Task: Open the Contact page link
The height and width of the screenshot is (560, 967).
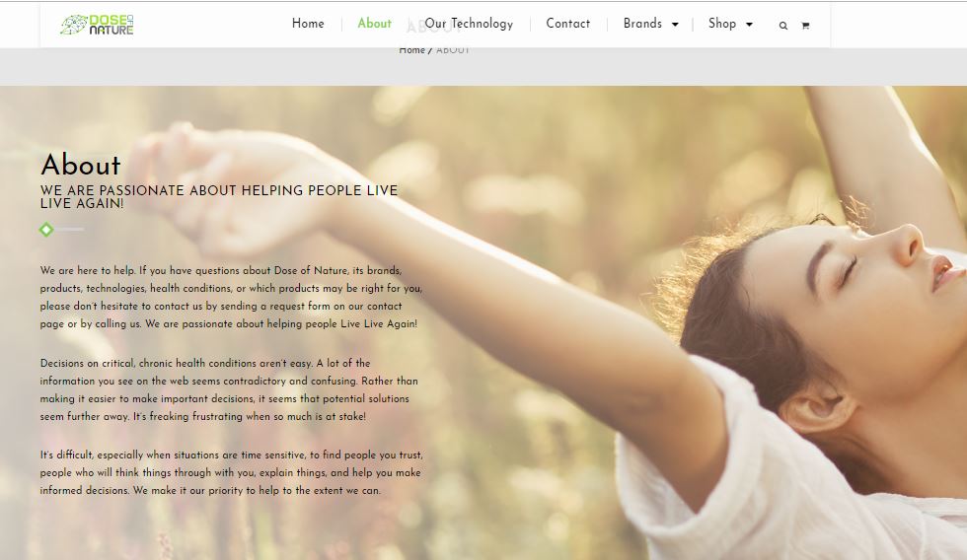Action: click(x=568, y=24)
